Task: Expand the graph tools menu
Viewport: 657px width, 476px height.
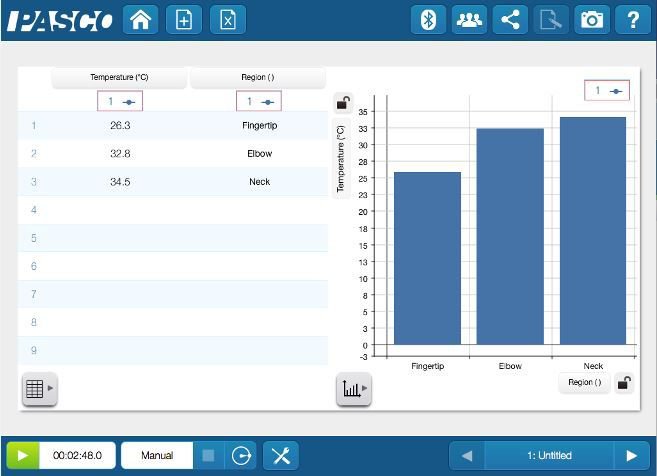Action: (x=354, y=389)
